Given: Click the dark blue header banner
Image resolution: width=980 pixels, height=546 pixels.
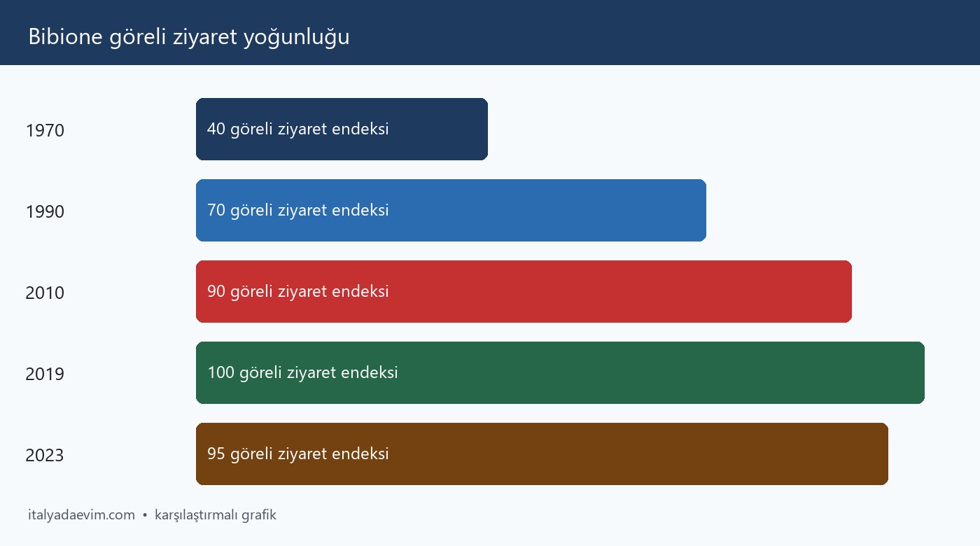Looking at the screenshot, I should pos(490,32).
